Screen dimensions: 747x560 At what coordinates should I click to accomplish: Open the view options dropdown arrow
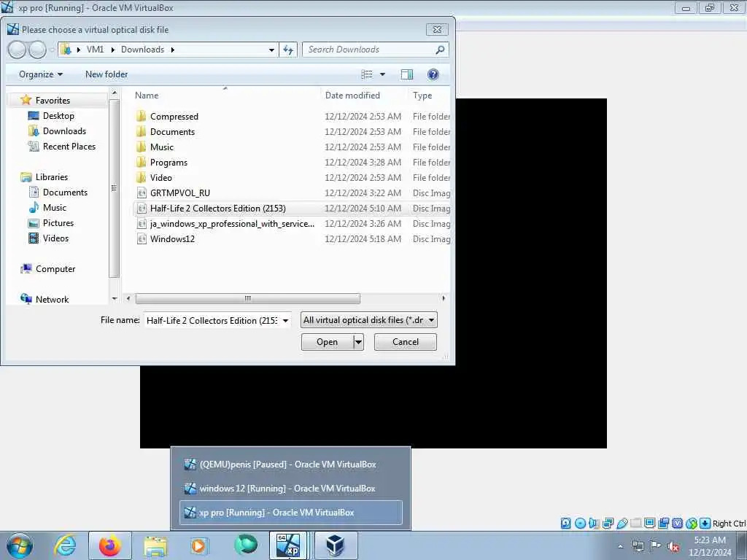click(382, 74)
